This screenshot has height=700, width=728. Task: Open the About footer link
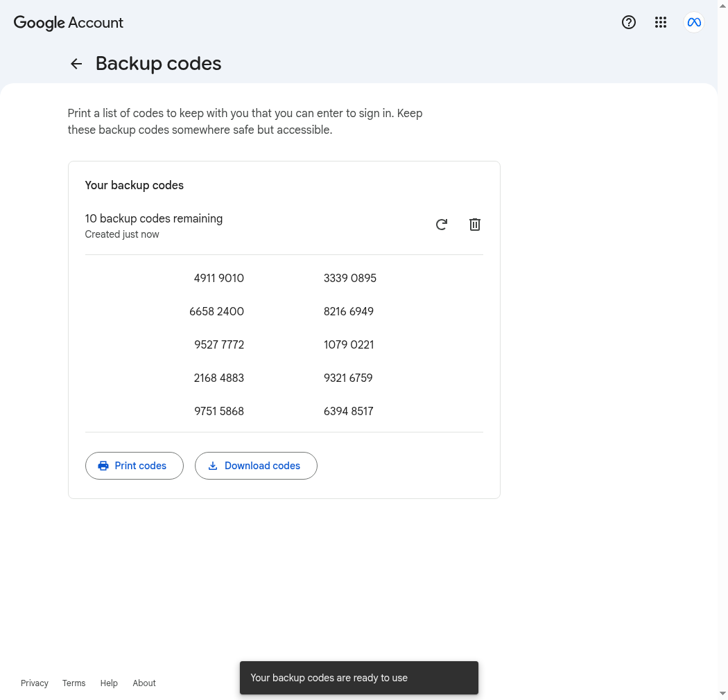144,683
